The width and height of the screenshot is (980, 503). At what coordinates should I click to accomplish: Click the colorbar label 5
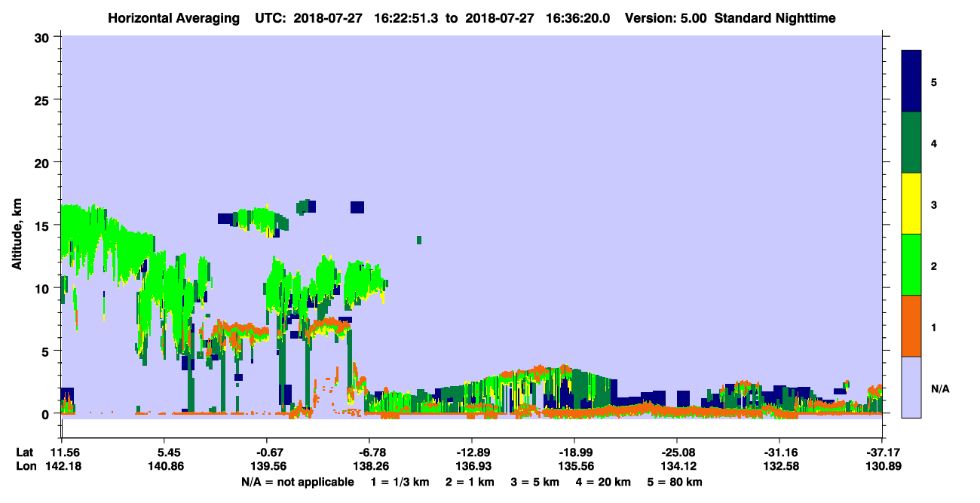click(934, 81)
